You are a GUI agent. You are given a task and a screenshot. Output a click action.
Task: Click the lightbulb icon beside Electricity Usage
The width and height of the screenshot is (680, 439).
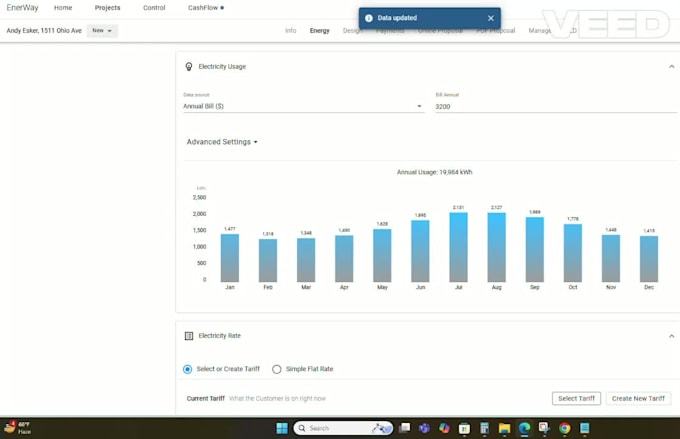tap(189, 67)
